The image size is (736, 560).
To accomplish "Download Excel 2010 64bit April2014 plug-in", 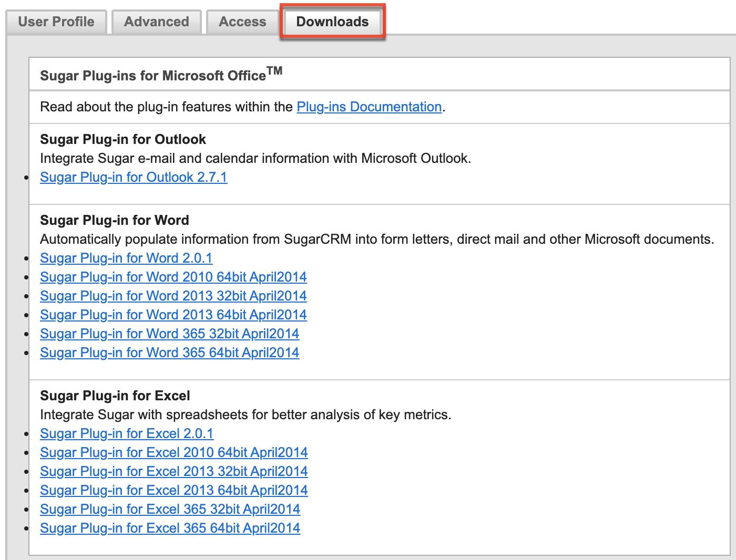I will (174, 452).
